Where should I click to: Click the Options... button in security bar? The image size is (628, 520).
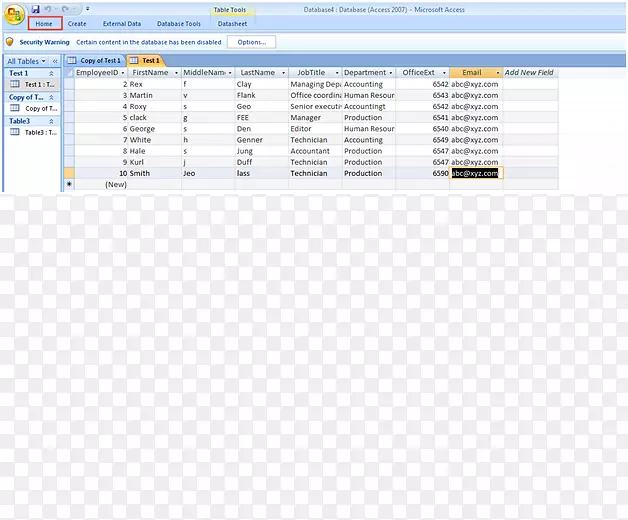tap(251, 42)
